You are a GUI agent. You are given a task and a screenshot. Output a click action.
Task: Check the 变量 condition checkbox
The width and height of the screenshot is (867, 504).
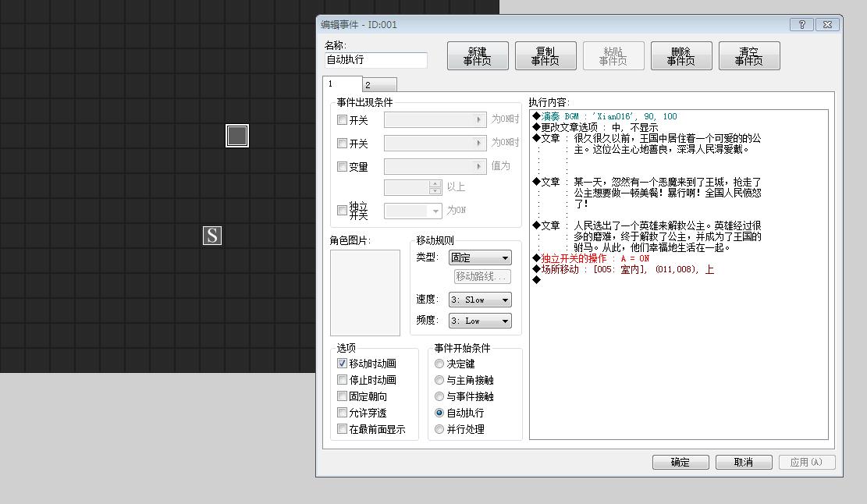(x=343, y=166)
